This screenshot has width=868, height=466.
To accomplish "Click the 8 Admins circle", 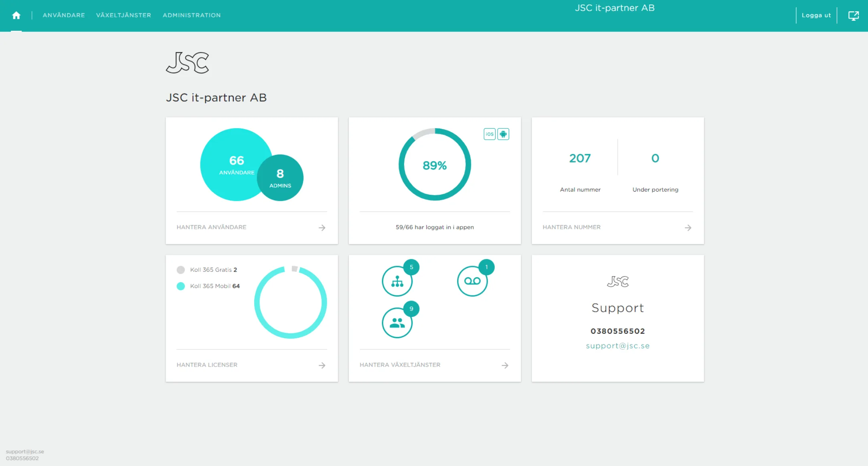I will [280, 178].
